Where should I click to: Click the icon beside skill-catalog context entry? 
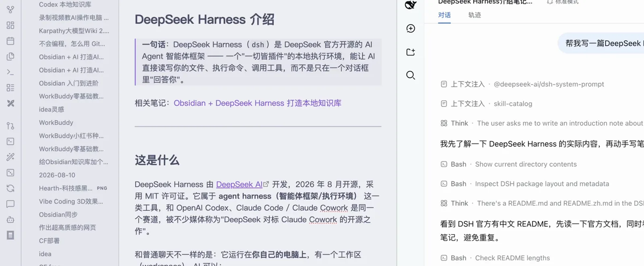(x=444, y=104)
